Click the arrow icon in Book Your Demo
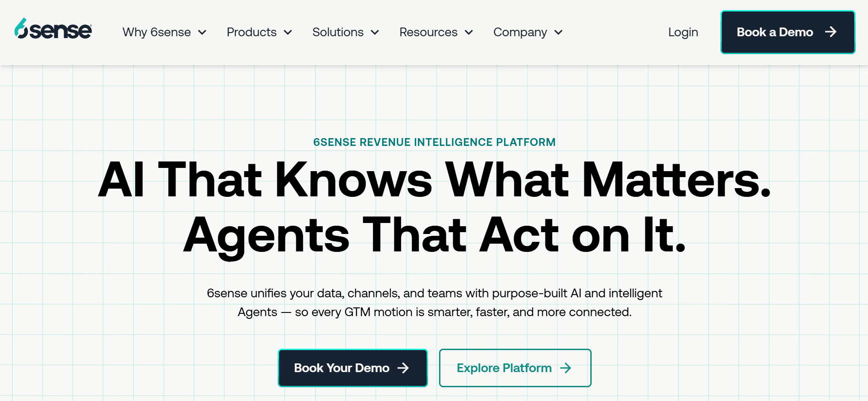The image size is (868, 401). (x=403, y=368)
